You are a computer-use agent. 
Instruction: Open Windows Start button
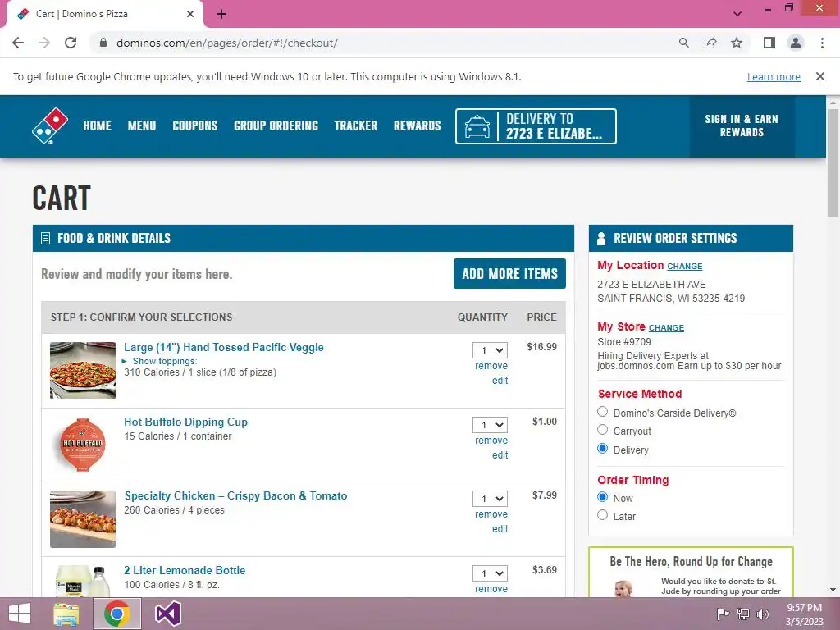coord(20,614)
